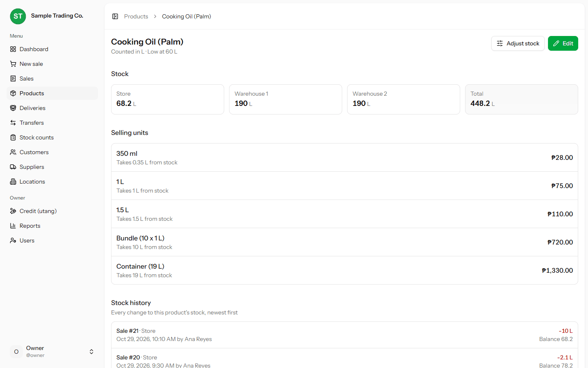Click the Suppliers truck icon

pyautogui.click(x=13, y=167)
